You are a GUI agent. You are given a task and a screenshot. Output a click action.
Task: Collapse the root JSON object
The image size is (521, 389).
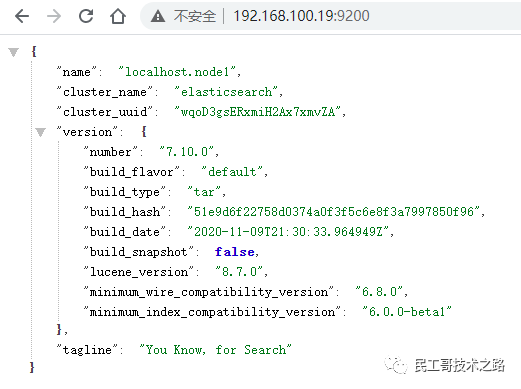(x=14, y=52)
